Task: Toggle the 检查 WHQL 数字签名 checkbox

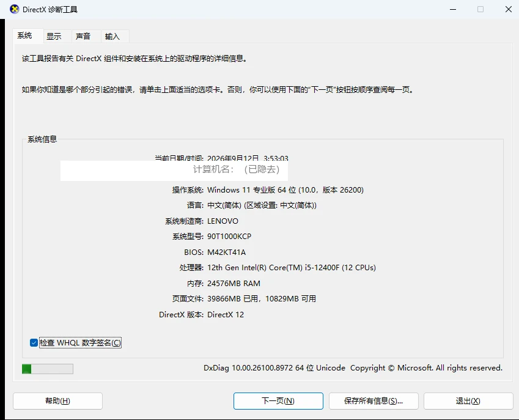Action: click(34, 342)
